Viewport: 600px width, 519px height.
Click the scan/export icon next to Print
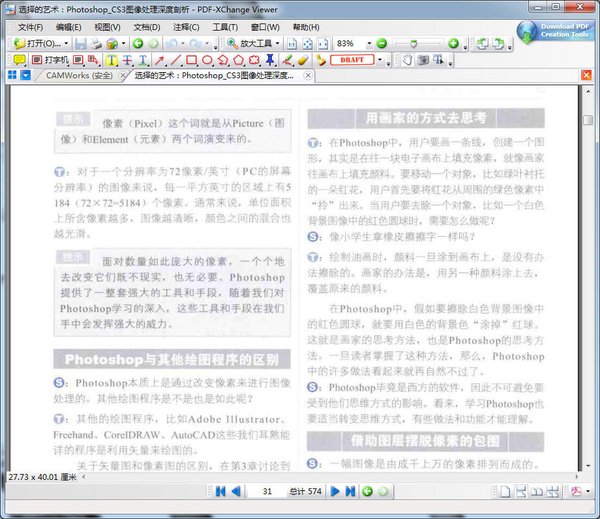point(112,43)
